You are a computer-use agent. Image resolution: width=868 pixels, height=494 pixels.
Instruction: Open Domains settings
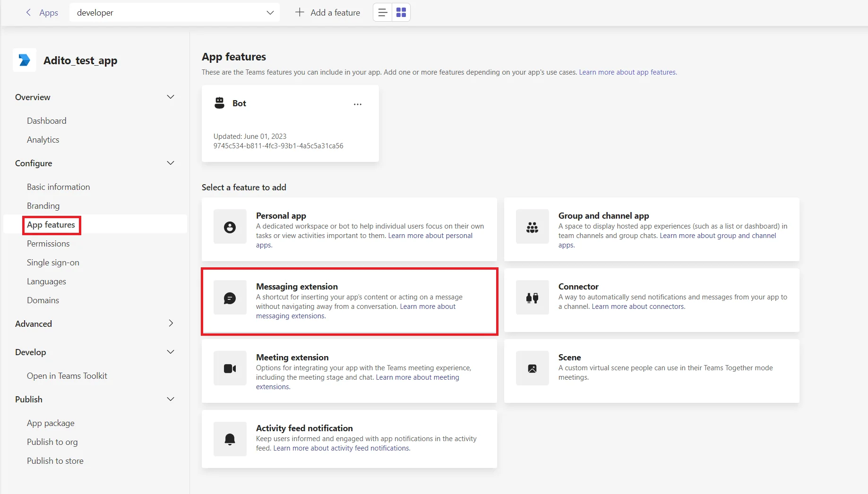43,300
